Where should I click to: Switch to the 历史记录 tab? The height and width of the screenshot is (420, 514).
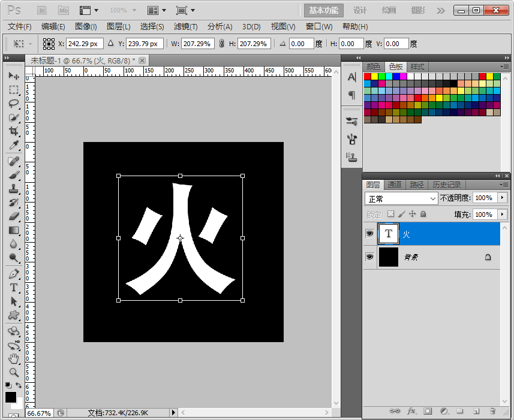click(x=447, y=185)
